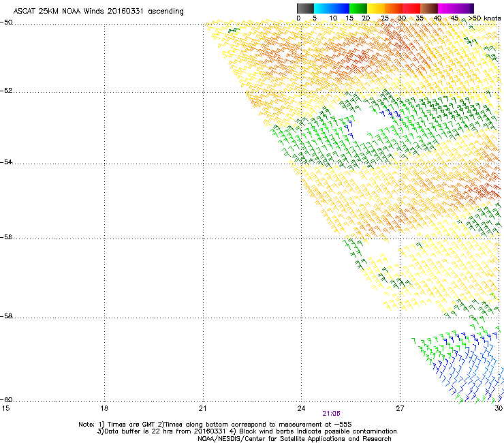
Task: Click the title 'ASCAT 25KM NOAA Winds 20160331 ascending'
Action: (98, 12)
